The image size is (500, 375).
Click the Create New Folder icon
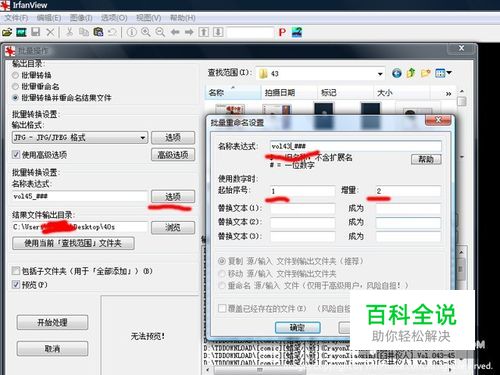425,73
